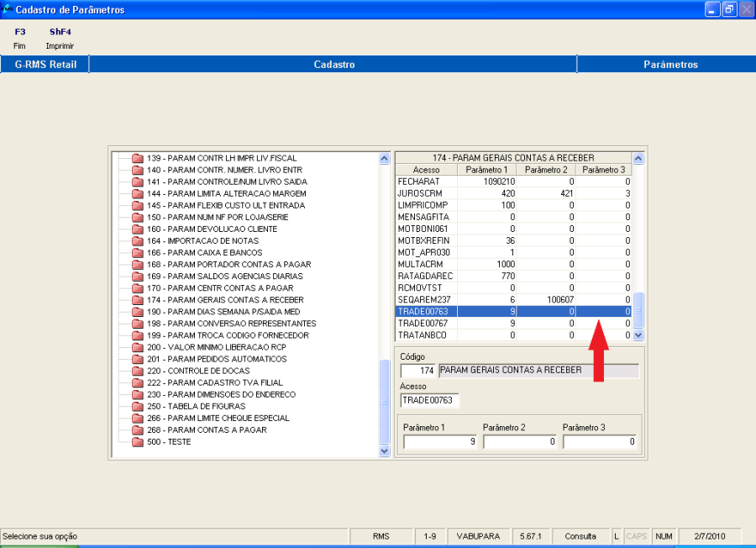This screenshot has width=756, height=548.
Task: Click the folder icon for 140 - PARAM CONTR. NUMER. LIVRO ENTR
Action: click(x=138, y=170)
